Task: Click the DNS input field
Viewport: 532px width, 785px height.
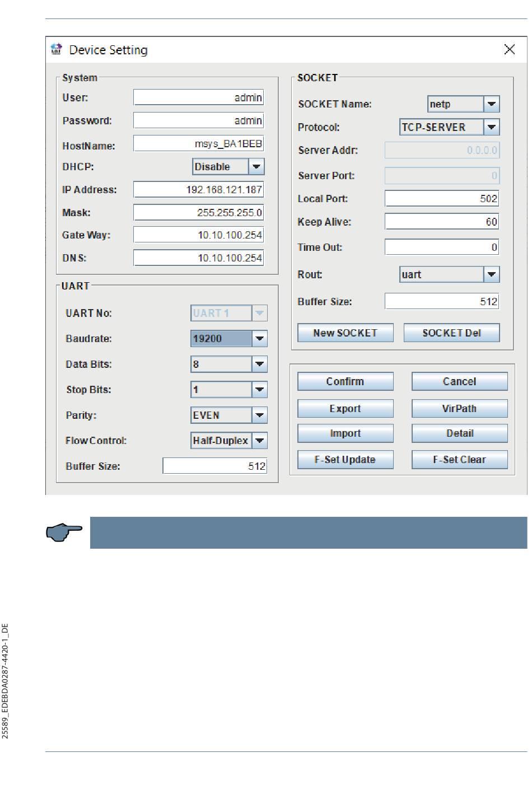Action: (198, 258)
